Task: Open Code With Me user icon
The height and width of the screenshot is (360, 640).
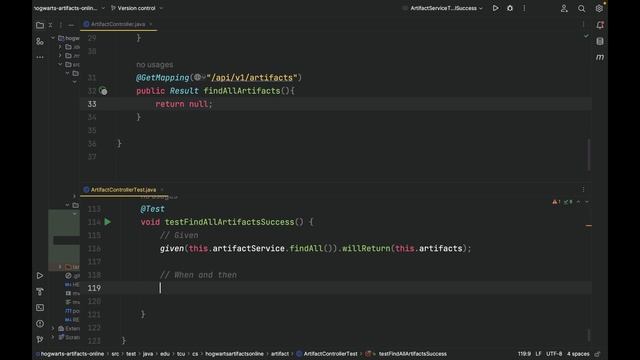Action: (x=564, y=9)
